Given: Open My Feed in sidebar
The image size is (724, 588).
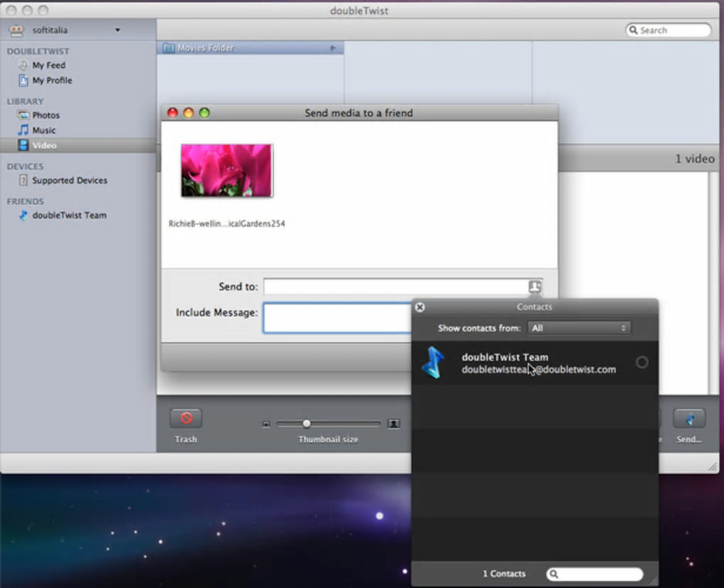Looking at the screenshot, I should click(x=48, y=65).
